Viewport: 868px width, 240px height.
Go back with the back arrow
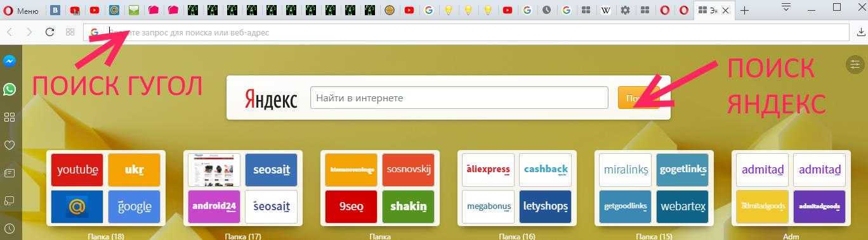pyautogui.click(x=10, y=32)
